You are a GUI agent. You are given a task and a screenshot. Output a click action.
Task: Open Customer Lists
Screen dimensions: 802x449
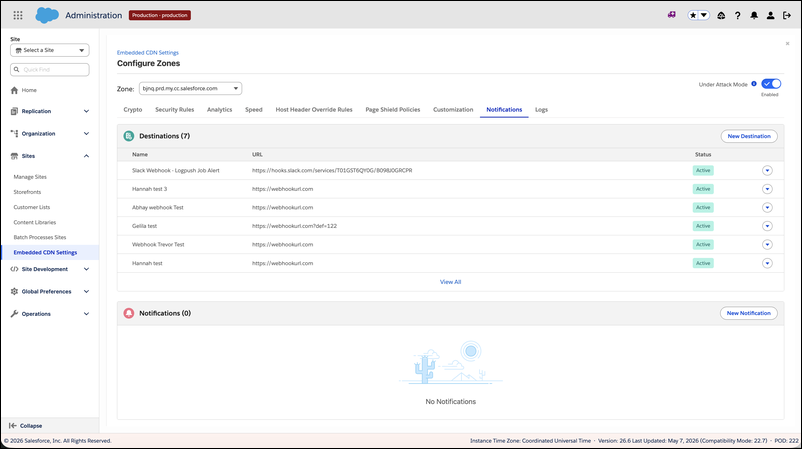point(32,207)
